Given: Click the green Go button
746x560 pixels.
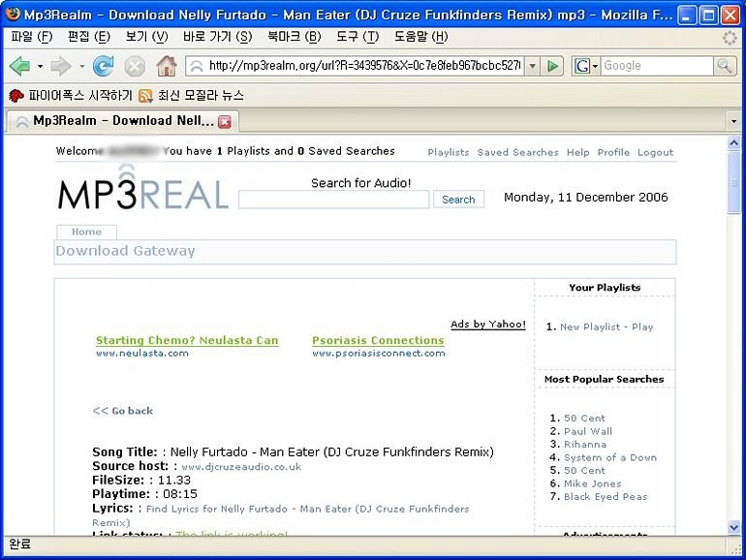Looking at the screenshot, I should (552, 66).
